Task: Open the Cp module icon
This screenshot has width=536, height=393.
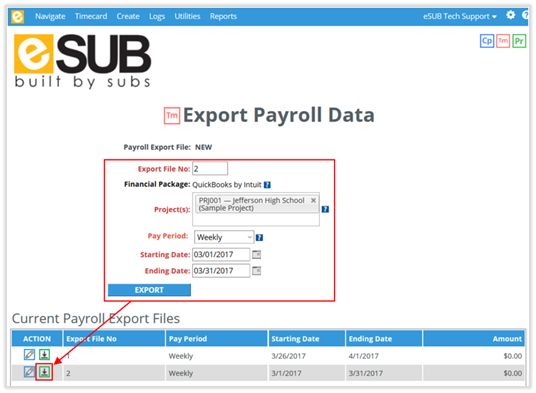Action: [x=487, y=41]
